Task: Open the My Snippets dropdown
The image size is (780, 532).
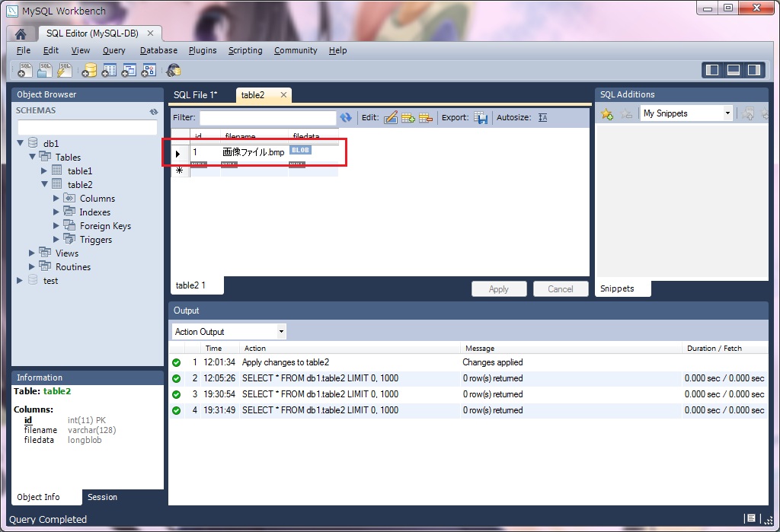Action: [727, 113]
